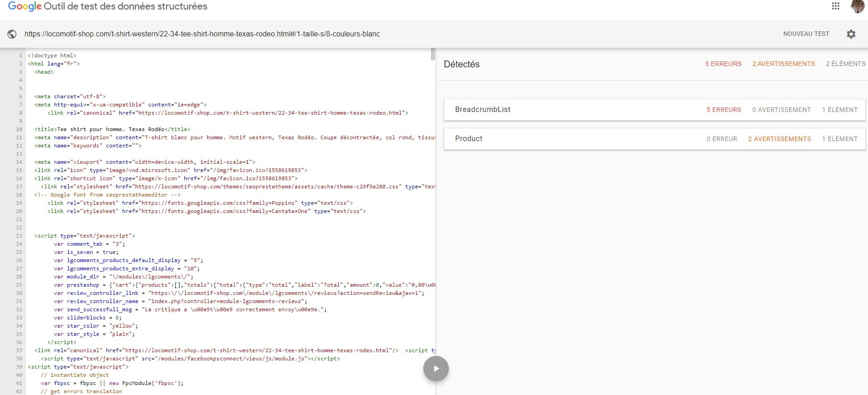
Task: Click line number 23 in gutter
Action: point(19,236)
